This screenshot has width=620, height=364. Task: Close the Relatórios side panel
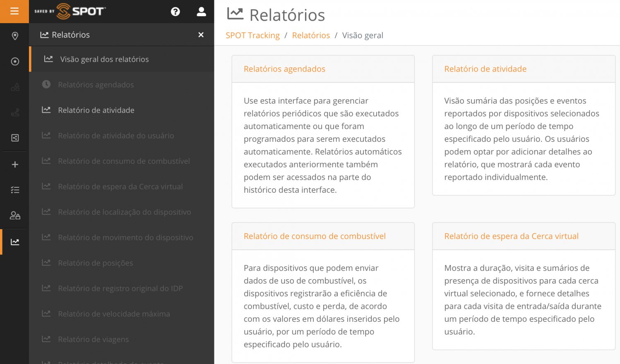(201, 35)
